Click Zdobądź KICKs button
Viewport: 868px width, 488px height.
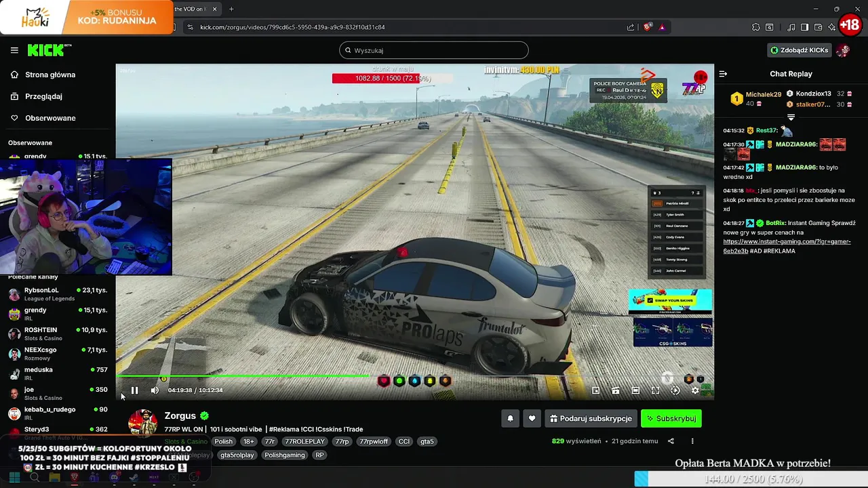800,50
